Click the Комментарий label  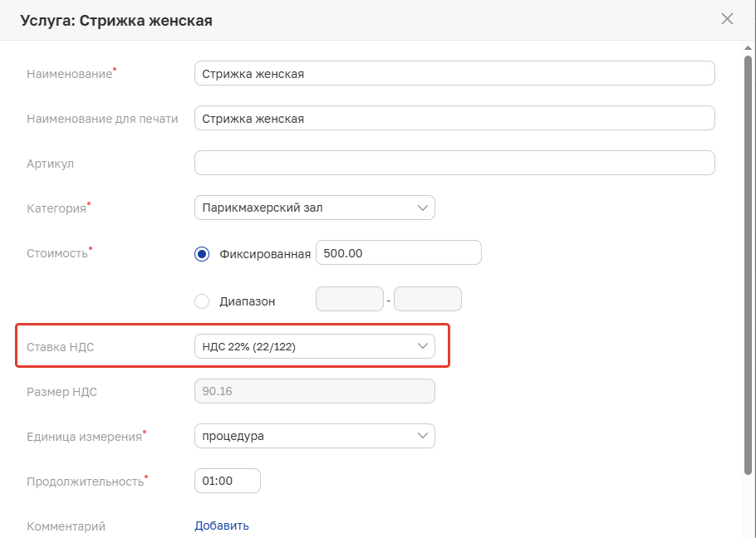pyautogui.click(x=66, y=526)
